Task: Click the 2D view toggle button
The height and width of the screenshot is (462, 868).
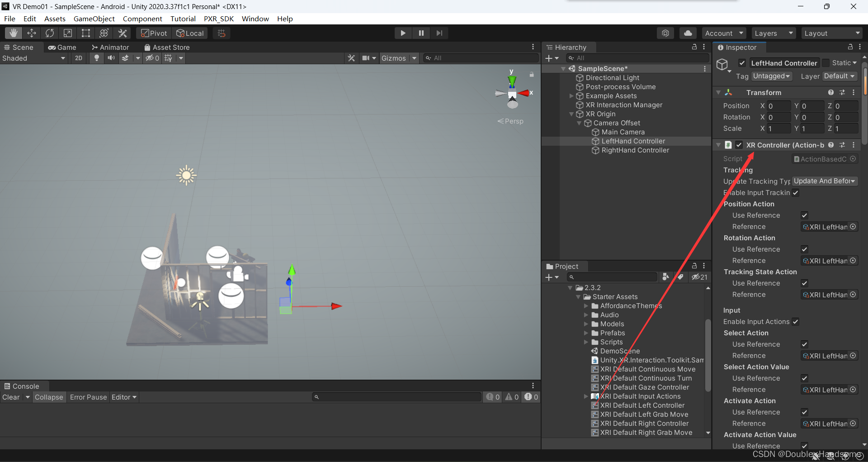Action: [79, 58]
